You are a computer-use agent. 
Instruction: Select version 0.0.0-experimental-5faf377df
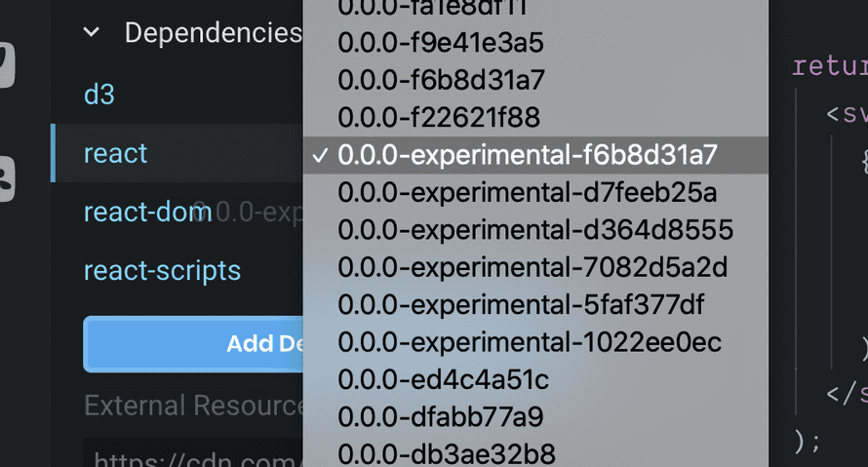pos(521,304)
